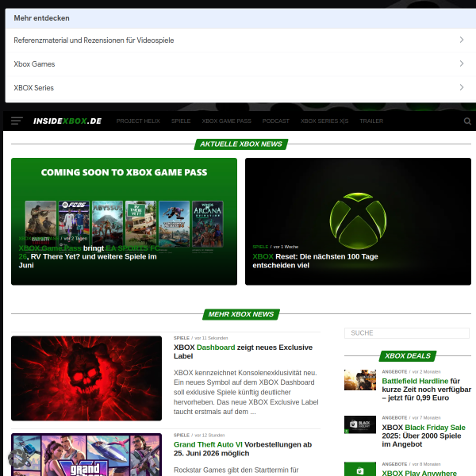
Task: Expand Referenzmaterial und Rezensionen für Videospiele chevron
Action: point(462,40)
